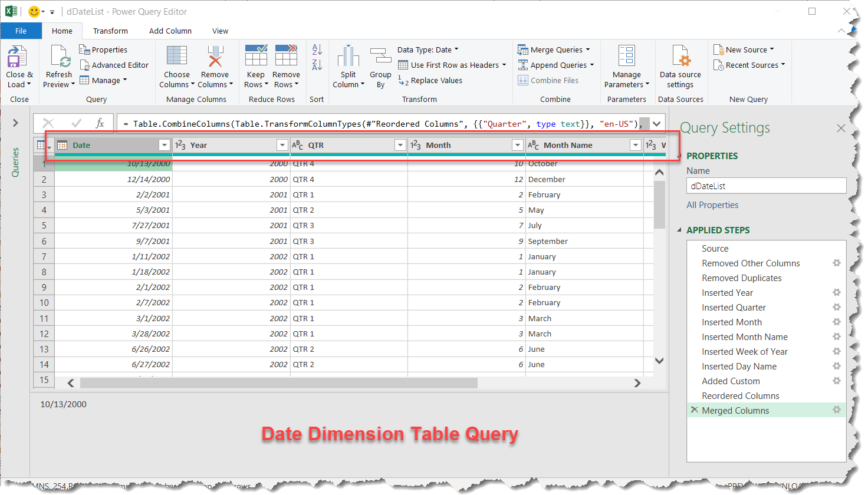
Task: Click Refresh Preview
Action: click(x=58, y=66)
